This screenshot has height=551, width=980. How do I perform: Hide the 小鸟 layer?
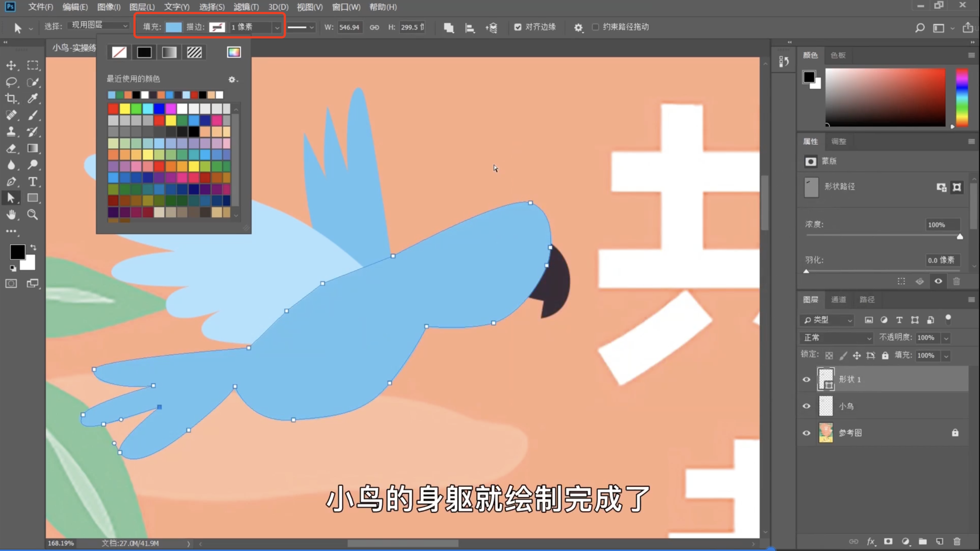click(806, 406)
